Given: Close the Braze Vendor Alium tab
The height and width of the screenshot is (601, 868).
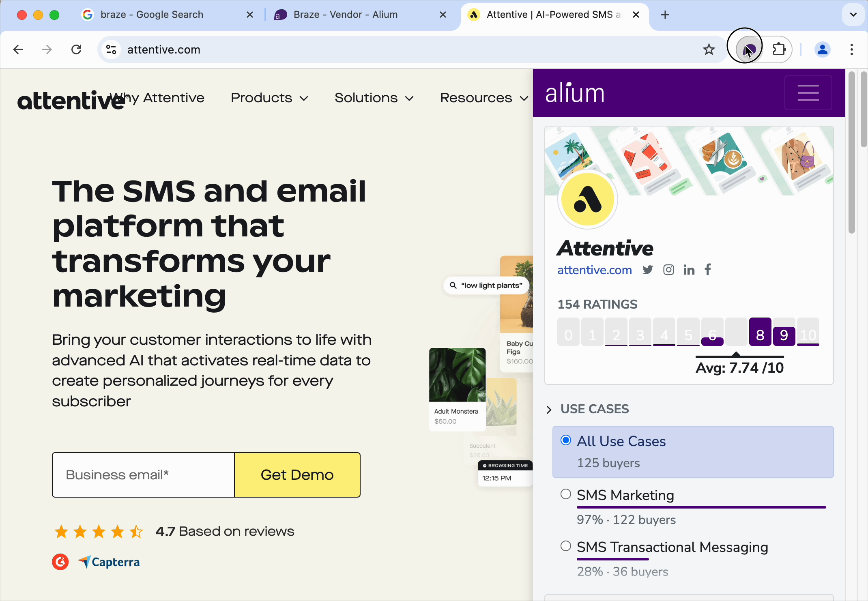Looking at the screenshot, I should tap(443, 15).
